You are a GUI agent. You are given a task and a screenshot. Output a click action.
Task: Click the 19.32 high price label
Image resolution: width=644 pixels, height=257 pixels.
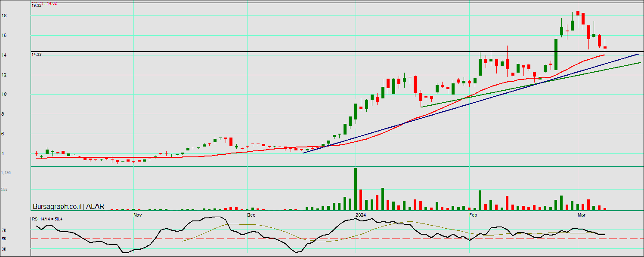37,6
